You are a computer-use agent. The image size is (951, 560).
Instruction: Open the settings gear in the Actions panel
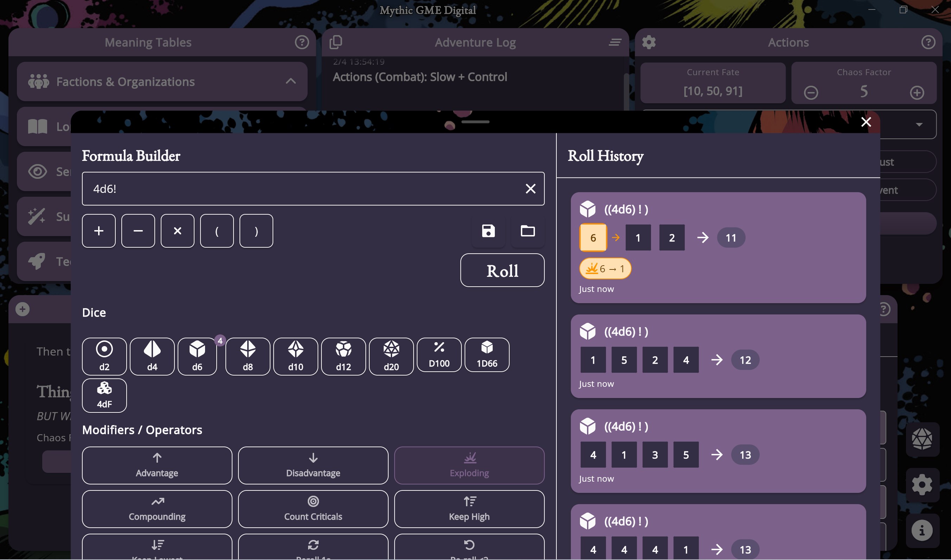(x=649, y=42)
